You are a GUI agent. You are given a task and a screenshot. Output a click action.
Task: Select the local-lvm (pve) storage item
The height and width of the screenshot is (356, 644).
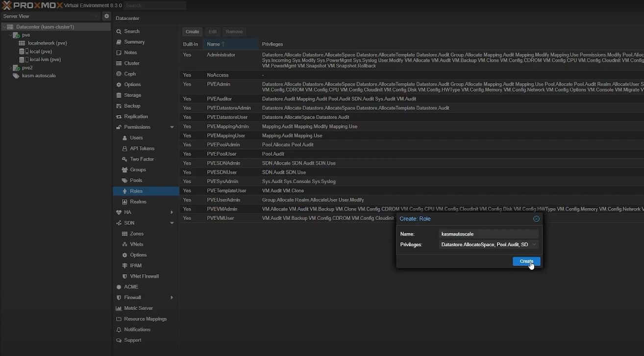click(45, 60)
